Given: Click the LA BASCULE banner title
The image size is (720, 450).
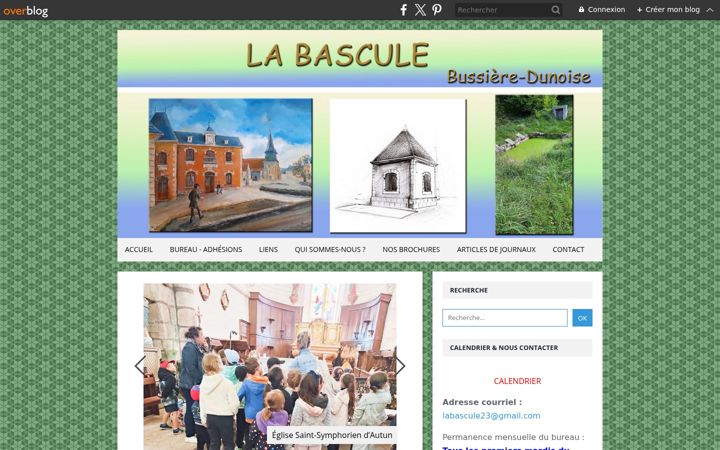Looking at the screenshot, I should (x=338, y=55).
